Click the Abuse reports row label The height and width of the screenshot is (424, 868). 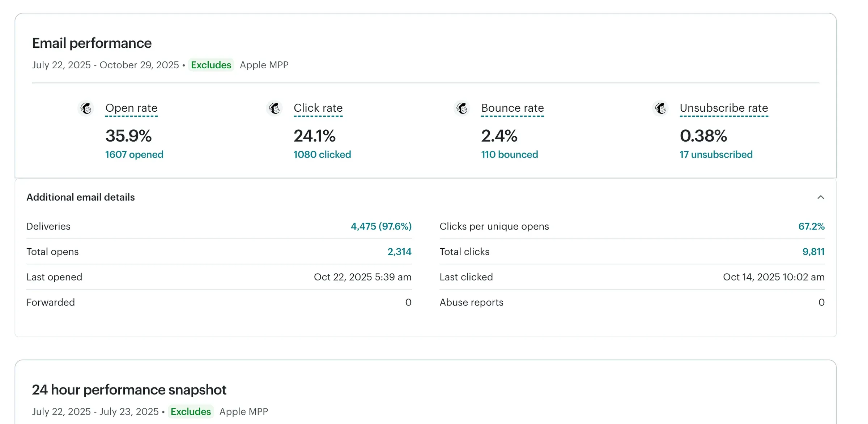tap(472, 302)
